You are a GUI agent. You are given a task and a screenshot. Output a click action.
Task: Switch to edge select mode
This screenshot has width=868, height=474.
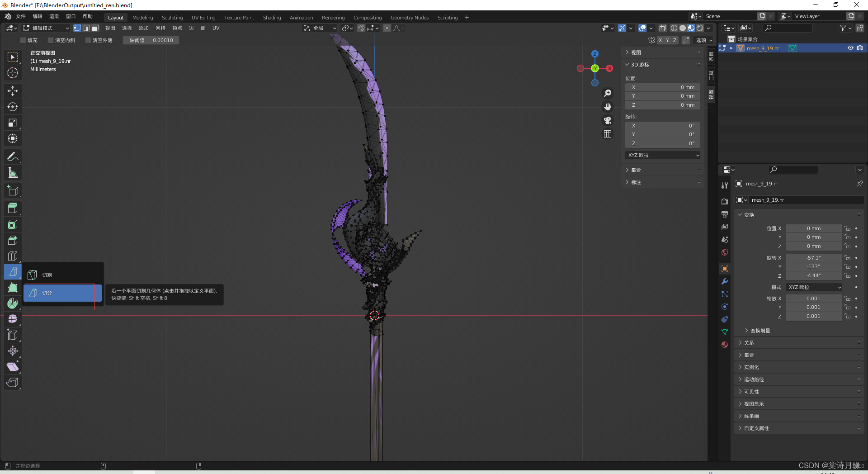point(86,28)
